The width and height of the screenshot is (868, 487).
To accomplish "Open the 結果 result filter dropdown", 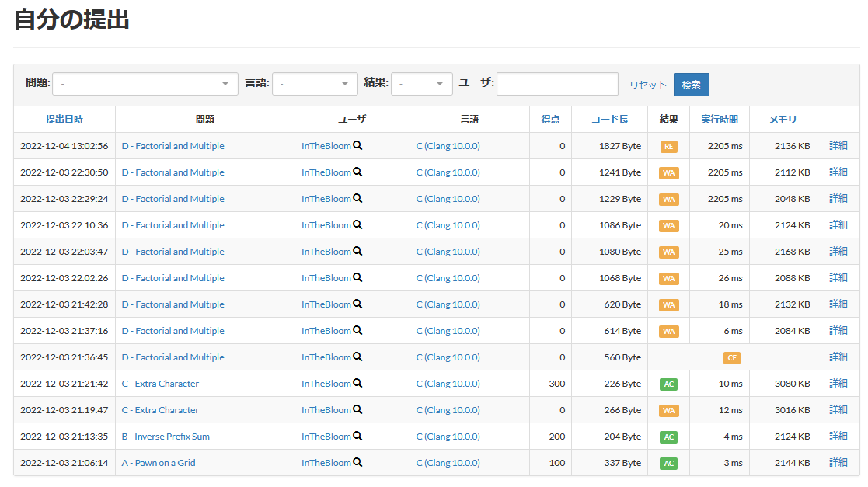I will pos(422,84).
